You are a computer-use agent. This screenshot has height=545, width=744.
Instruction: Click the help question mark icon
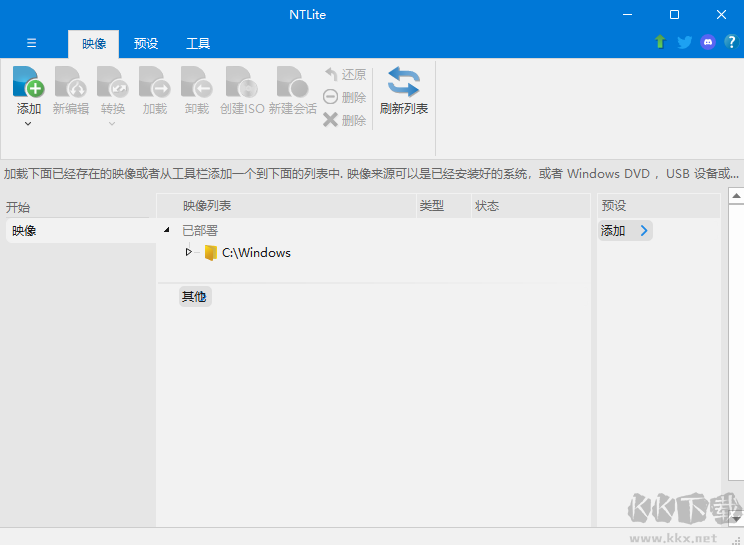click(731, 42)
